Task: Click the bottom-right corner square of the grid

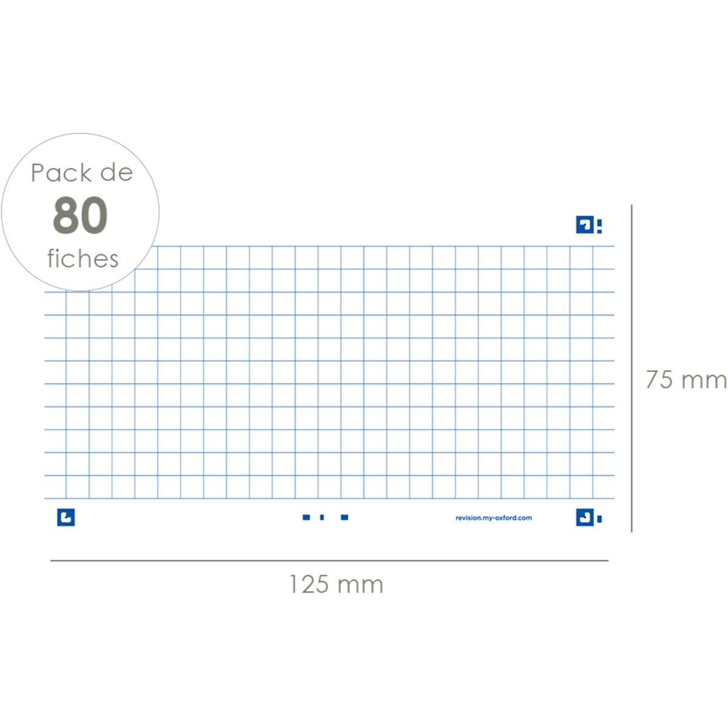Action: 604,487
